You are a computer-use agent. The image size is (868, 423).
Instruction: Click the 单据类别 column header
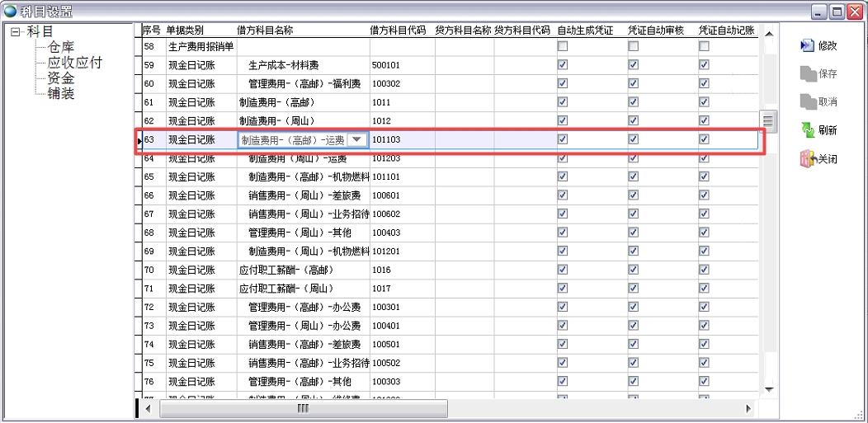pyautogui.click(x=187, y=31)
